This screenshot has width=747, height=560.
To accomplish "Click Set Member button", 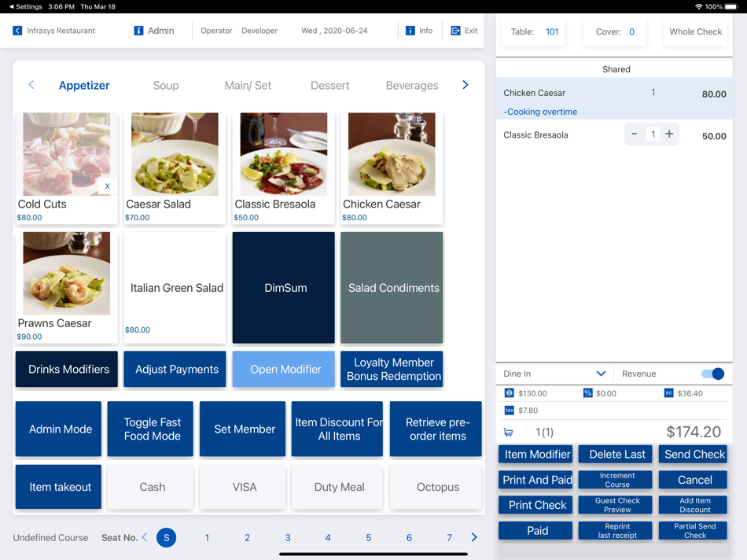I will point(242,429).
